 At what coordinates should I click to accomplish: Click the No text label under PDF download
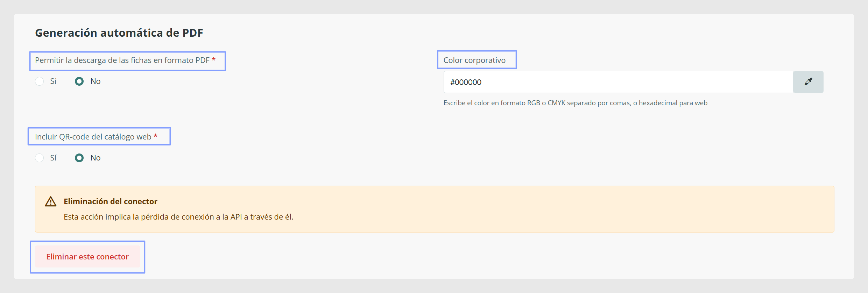[x=96, y=81]
